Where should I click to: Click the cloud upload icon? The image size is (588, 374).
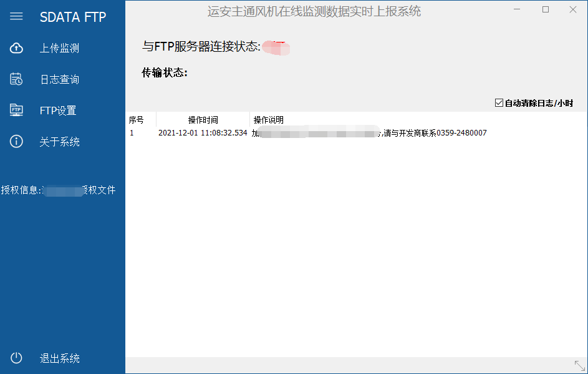[16, 48]
